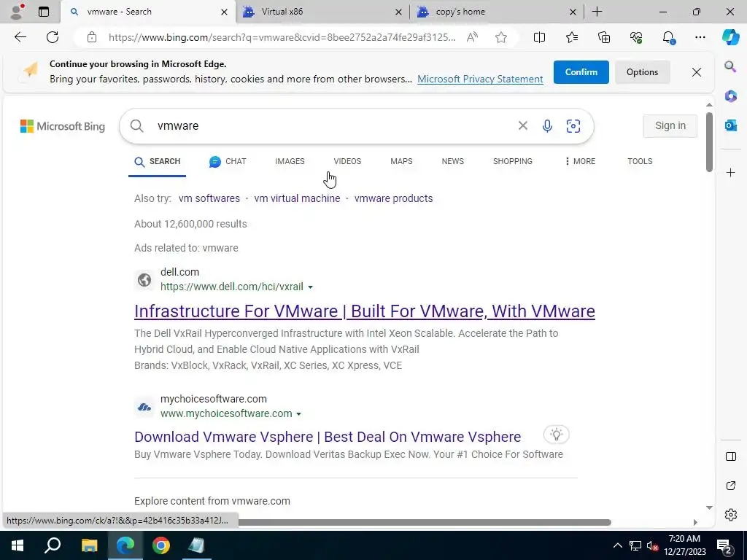Image resolution: width=747 pixels, height=560 pixels.
Task: Open the Favorites list icon
Action: tap(572, 37)
